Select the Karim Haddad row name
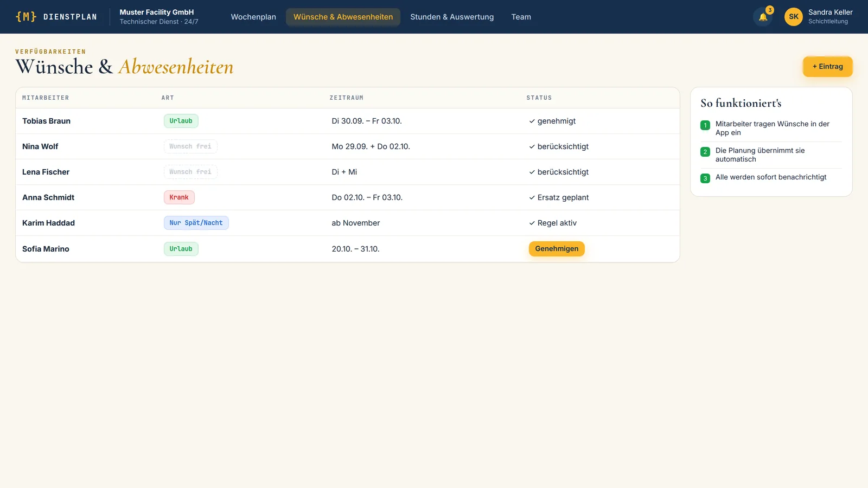 pyautogui.click(x=49, y=223)
